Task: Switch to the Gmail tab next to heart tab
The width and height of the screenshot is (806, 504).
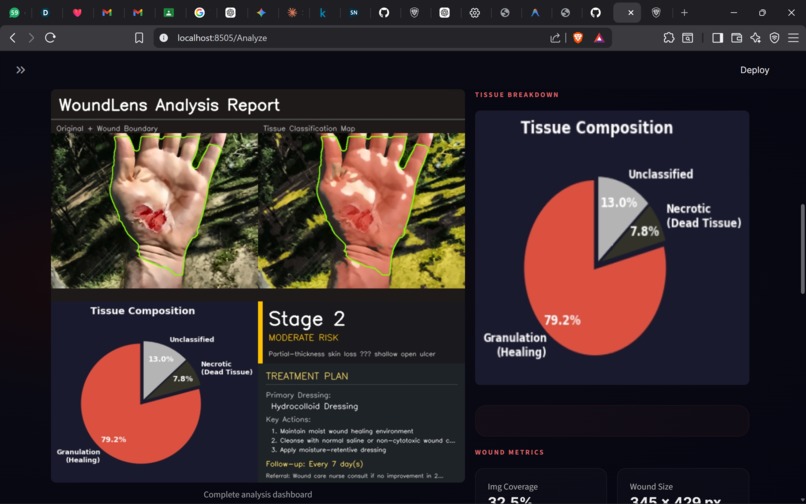Action: 107,13
